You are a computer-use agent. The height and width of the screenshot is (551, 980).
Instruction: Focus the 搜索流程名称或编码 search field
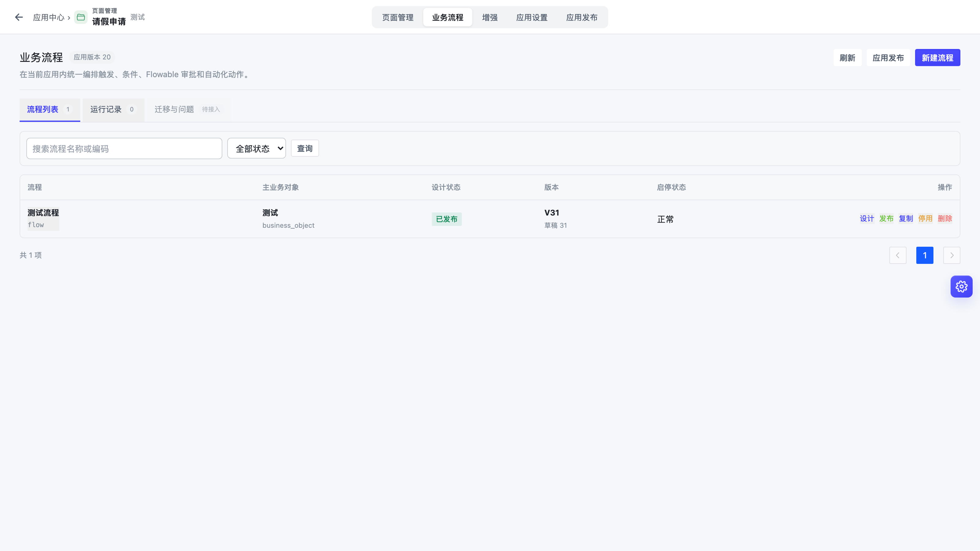124,148
